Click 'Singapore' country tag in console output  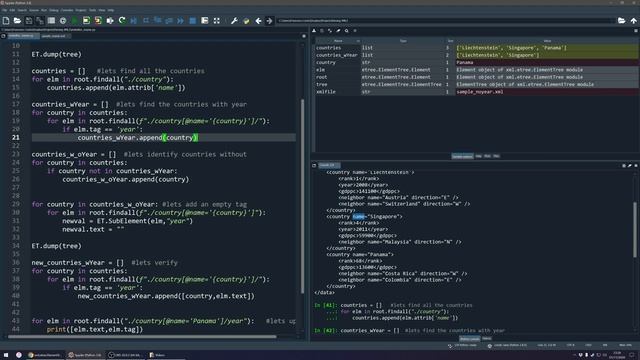(x=364, y=217)
